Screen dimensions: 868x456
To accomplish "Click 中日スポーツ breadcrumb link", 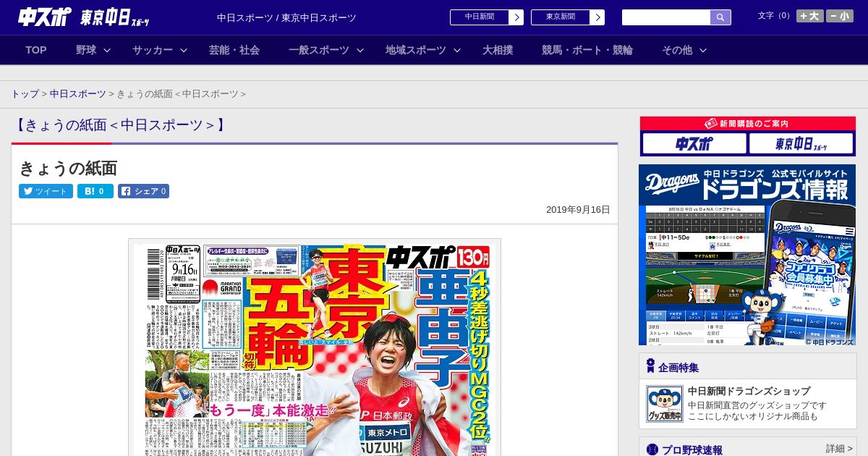I will tap(78, 94).
